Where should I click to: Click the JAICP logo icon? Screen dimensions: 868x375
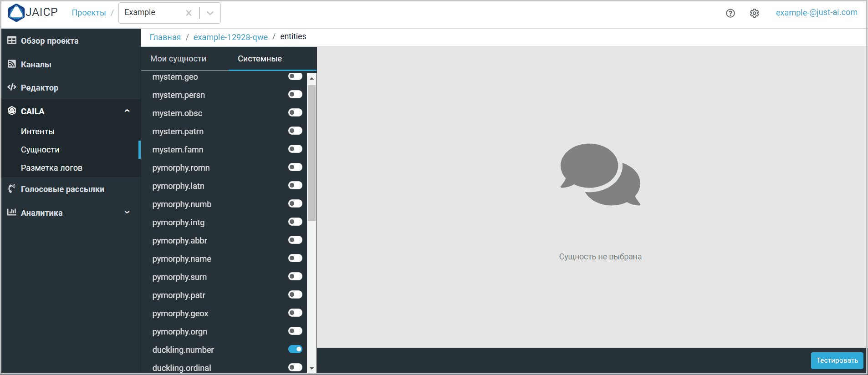coord(16,12)
